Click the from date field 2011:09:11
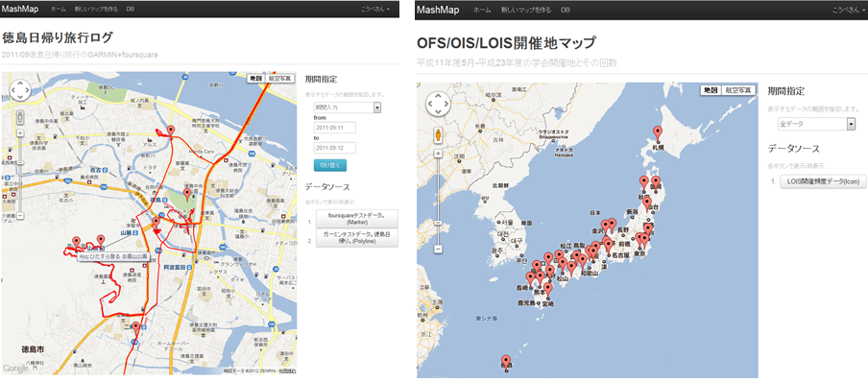868x382 pixels. pyautogui.click(x=334, y=128)
